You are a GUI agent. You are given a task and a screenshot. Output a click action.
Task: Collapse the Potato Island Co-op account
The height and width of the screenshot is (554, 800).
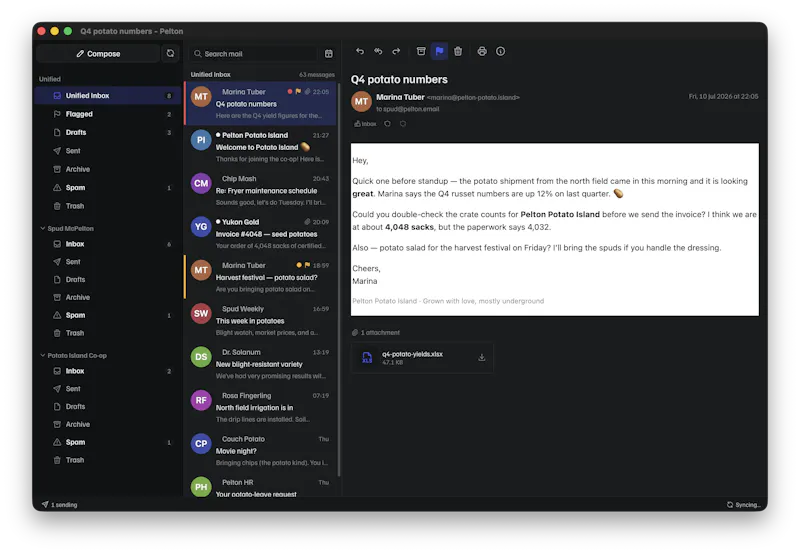point(43,355)
